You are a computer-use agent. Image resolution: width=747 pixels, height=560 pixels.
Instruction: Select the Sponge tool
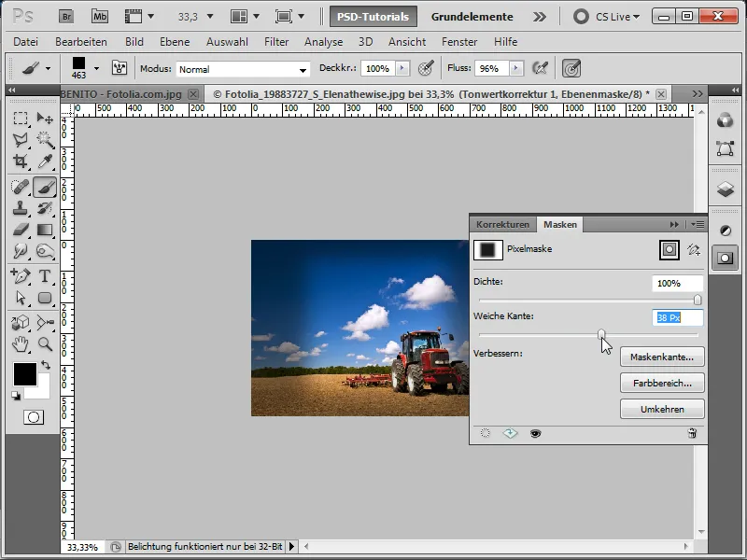[x=45, y=251]
